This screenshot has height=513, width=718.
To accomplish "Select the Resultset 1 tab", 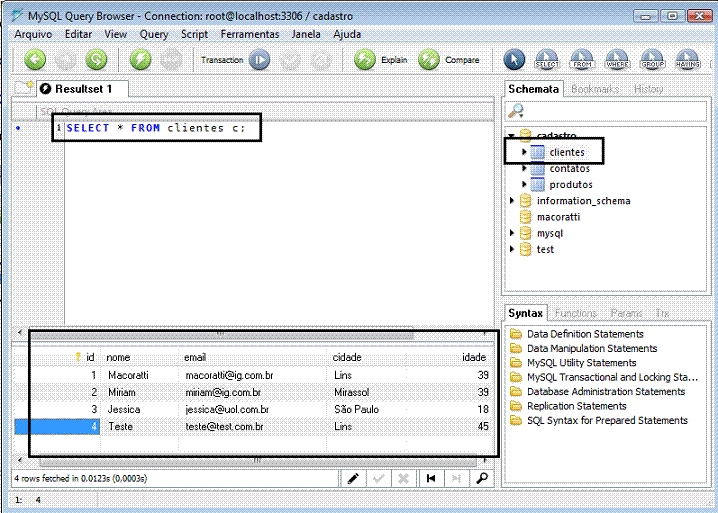I will tap(83, 89).
